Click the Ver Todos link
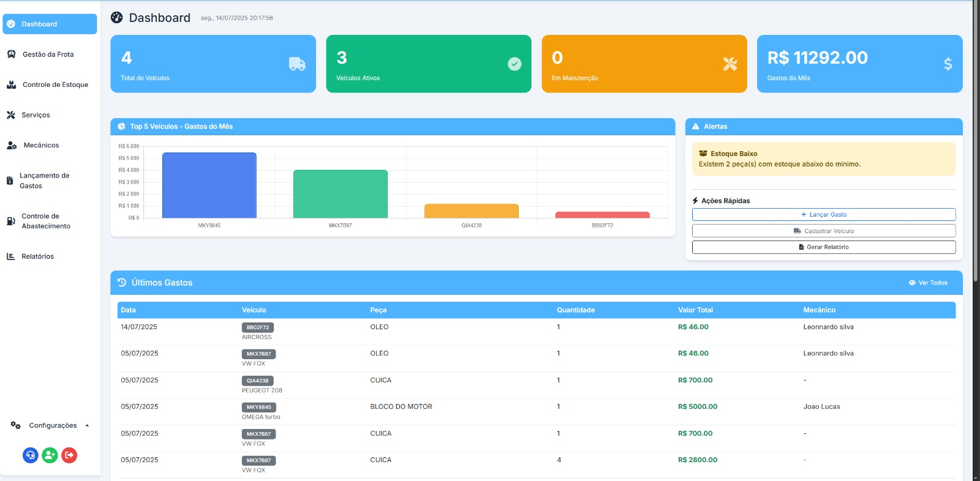Viewport: 980px width, 481px height. [928, 283]
